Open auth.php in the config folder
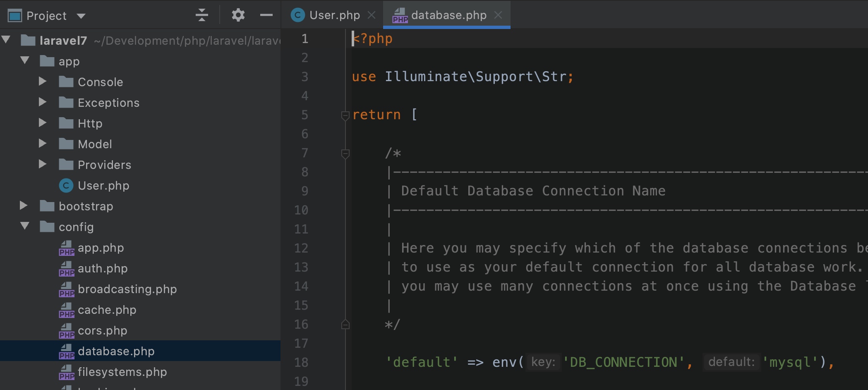This screenshot has height=390, width=868. [x=103, y=268]
